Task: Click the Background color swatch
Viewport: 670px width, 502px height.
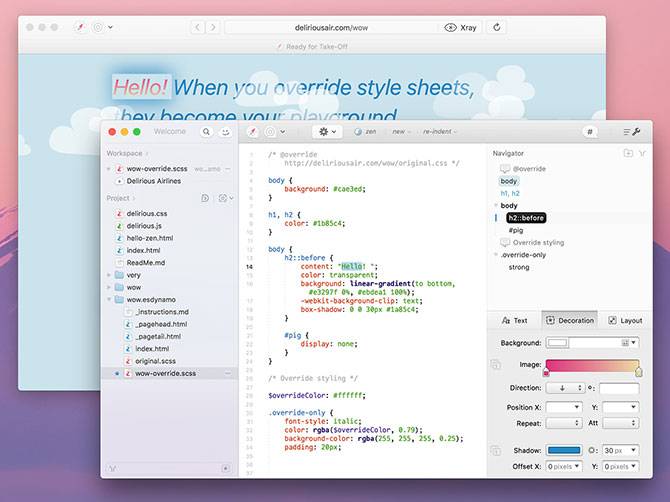Action: [558, 343]
